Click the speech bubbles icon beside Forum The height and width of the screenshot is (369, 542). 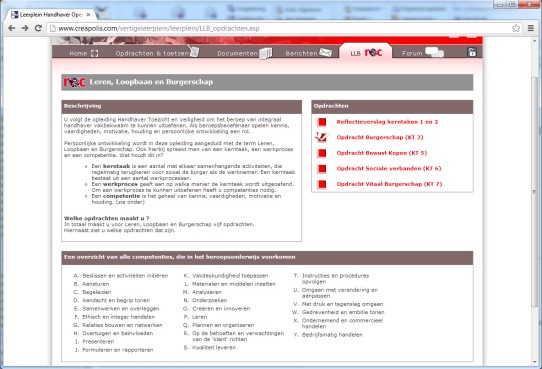434,53
